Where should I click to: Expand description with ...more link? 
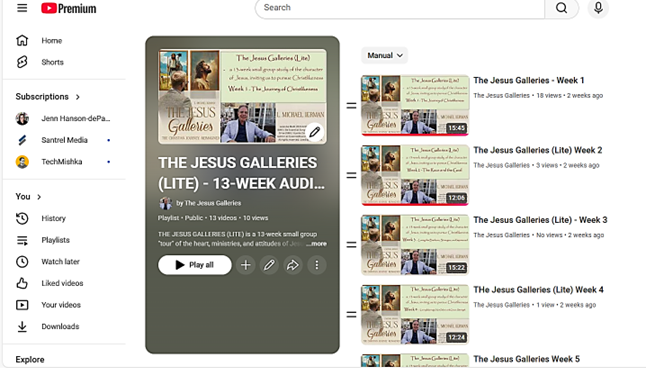(x=316, y=244)
